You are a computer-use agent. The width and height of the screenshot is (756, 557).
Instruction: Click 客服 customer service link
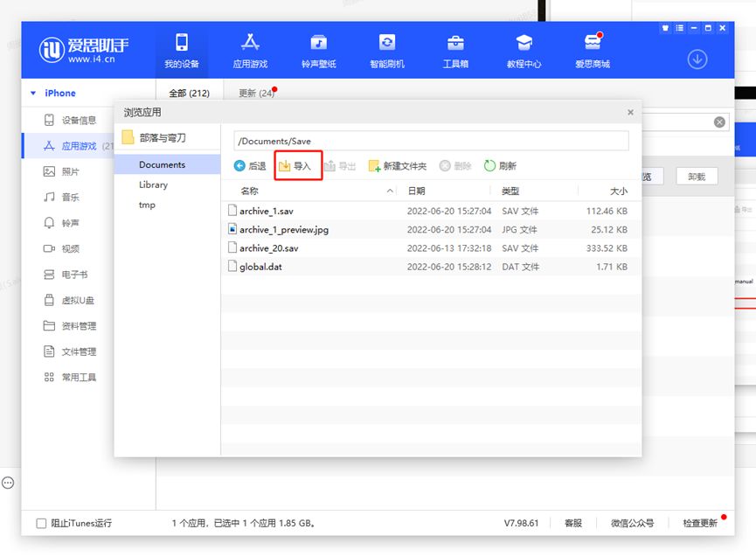click(x=573, y=523)
